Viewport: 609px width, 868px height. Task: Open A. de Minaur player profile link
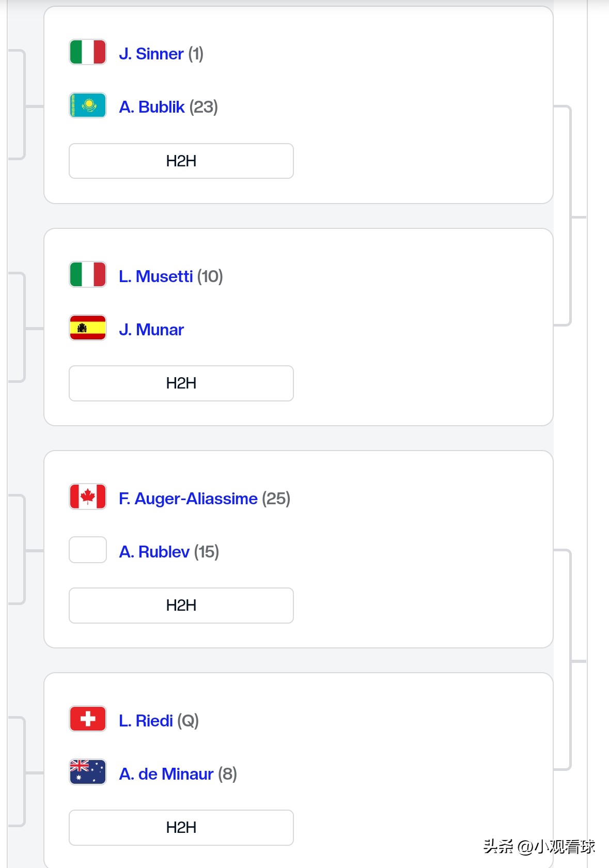pyautogui.click(x=166, y=774)
